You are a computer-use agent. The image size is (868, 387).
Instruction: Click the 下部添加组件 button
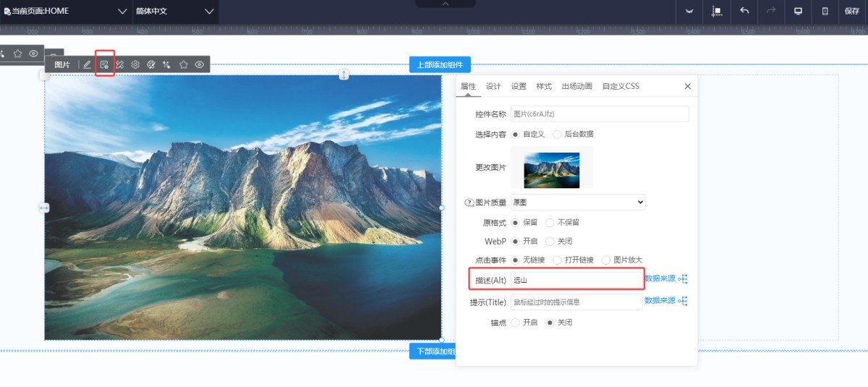click(x=433, y=352)
